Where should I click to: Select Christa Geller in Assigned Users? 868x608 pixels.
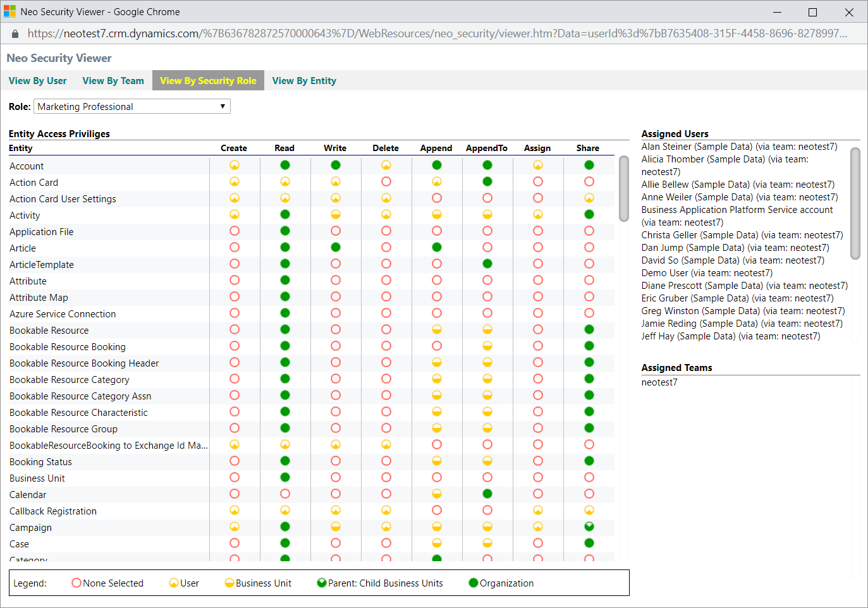point(742,235)
